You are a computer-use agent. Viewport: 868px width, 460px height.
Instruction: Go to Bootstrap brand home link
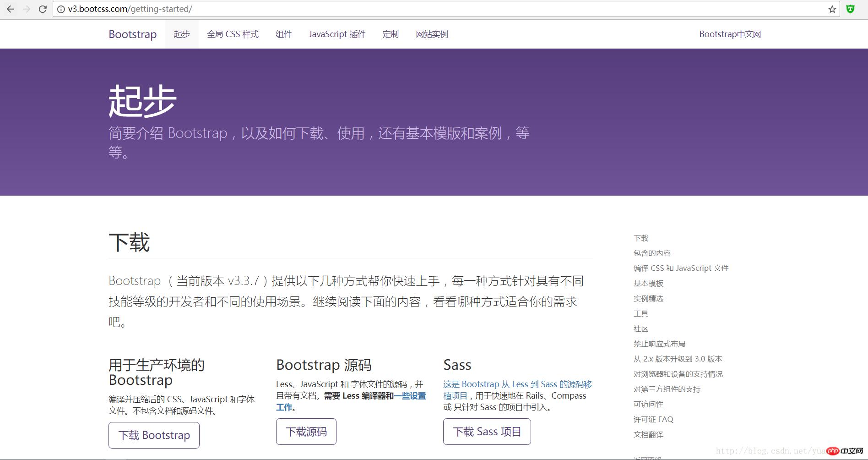(x=132, y=34)
